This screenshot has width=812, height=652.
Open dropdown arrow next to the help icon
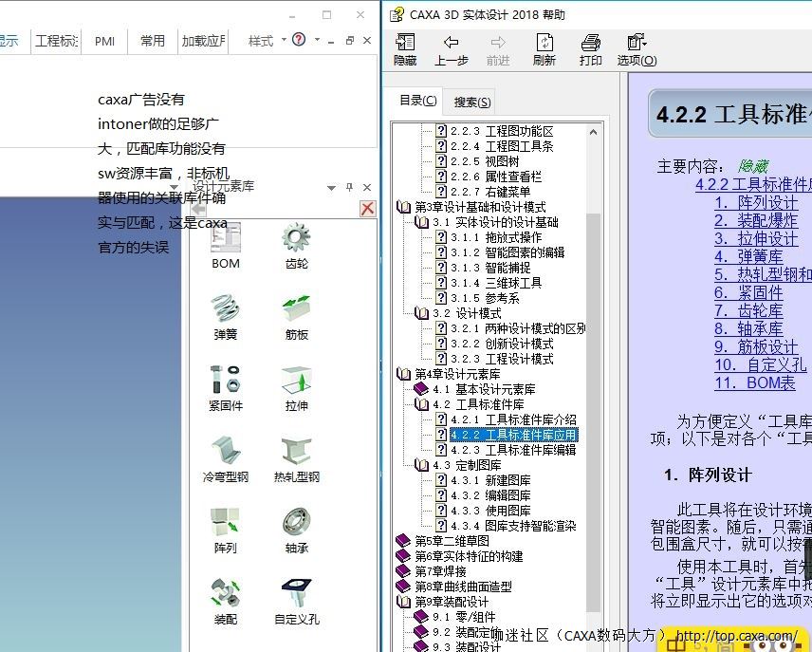tap(317, 40)
